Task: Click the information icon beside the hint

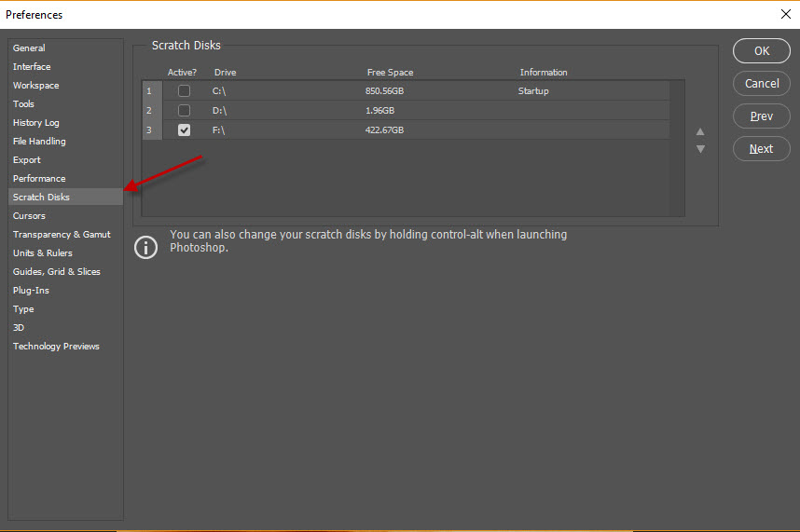Action: pos(146,248)
